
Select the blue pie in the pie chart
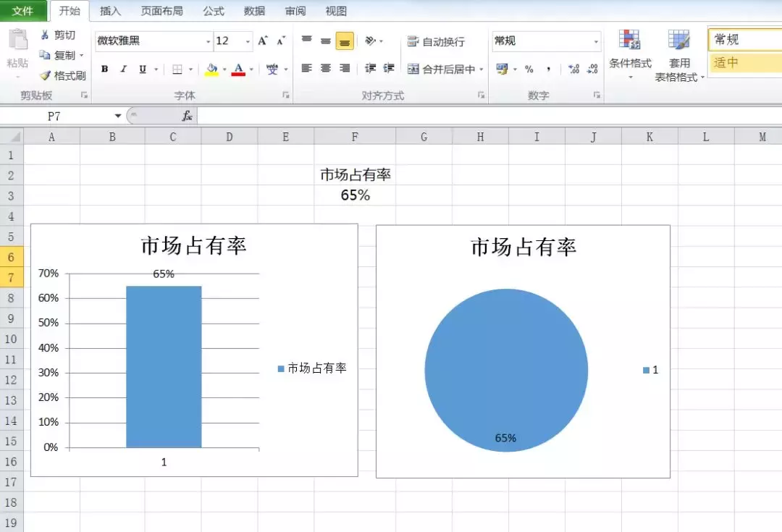tap(506, 371)
